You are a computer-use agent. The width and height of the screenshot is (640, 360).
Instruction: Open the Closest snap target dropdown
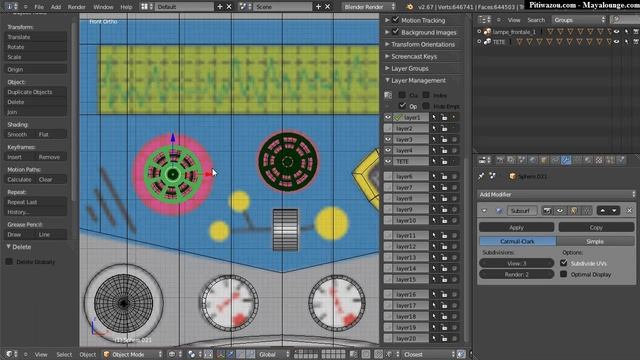coord(429,354)
